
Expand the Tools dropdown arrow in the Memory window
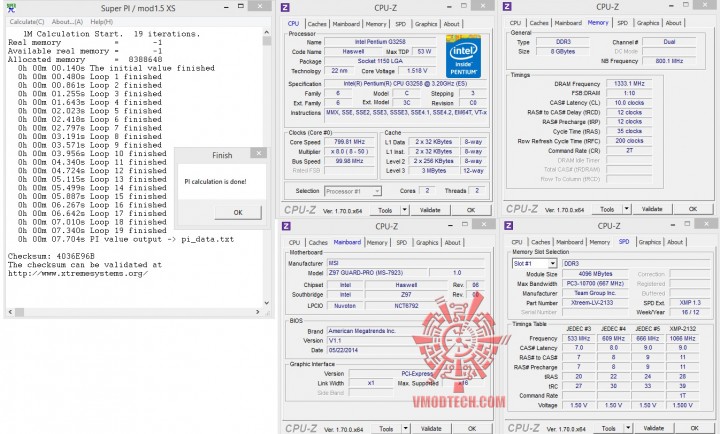point(627,209)
